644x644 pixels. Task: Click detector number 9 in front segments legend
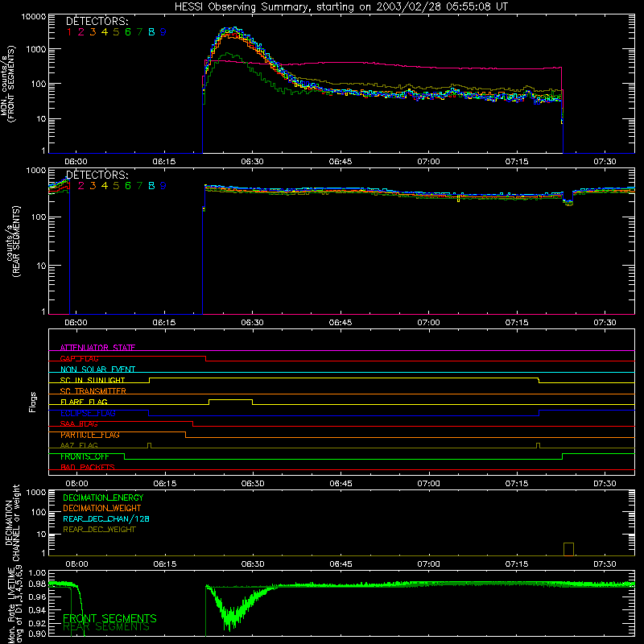tap(163, 32)
